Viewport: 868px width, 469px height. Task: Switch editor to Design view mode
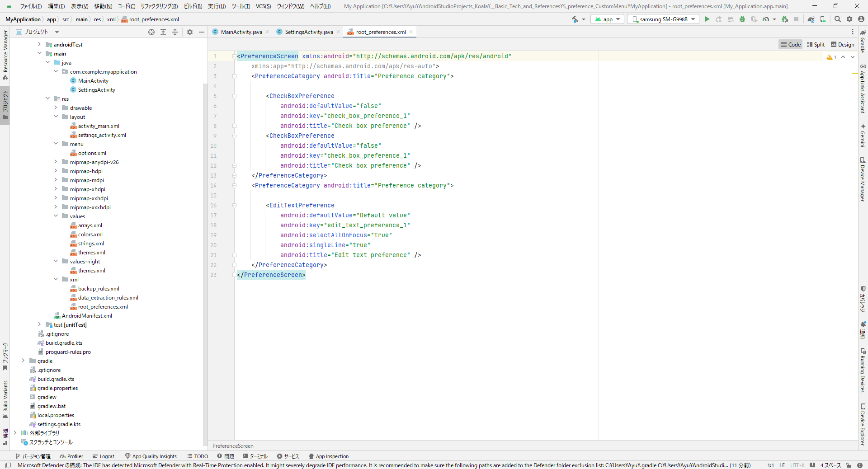(x=842, y=44)
